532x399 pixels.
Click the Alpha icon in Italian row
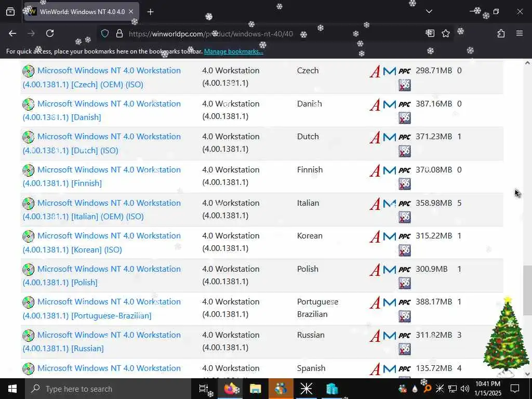(x=375, y=204)
